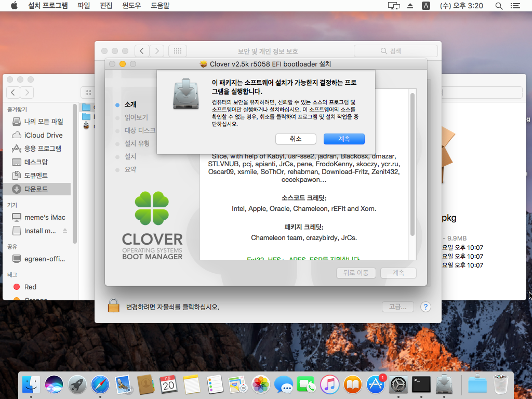
Task: Open Trash from the Dock
Action: click(x=500, y=385)
